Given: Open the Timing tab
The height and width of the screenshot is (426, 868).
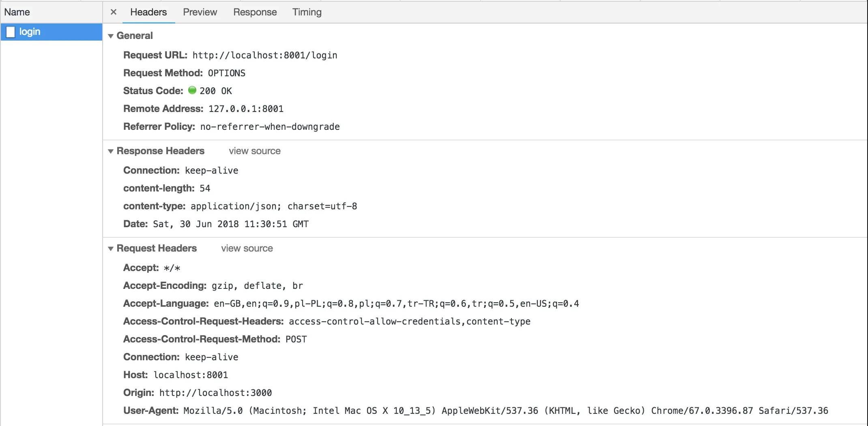Looking at the screenshot, I should click(307, 12).
